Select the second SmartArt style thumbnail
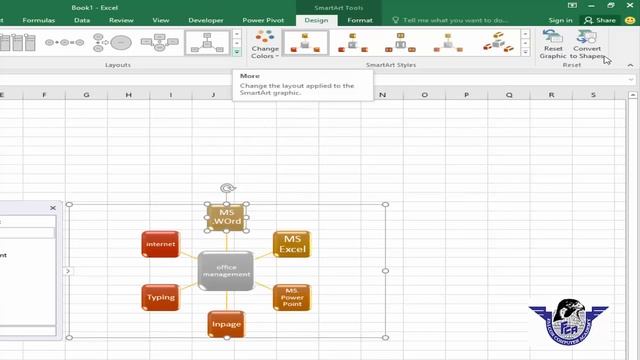 [x=353, y=43]
